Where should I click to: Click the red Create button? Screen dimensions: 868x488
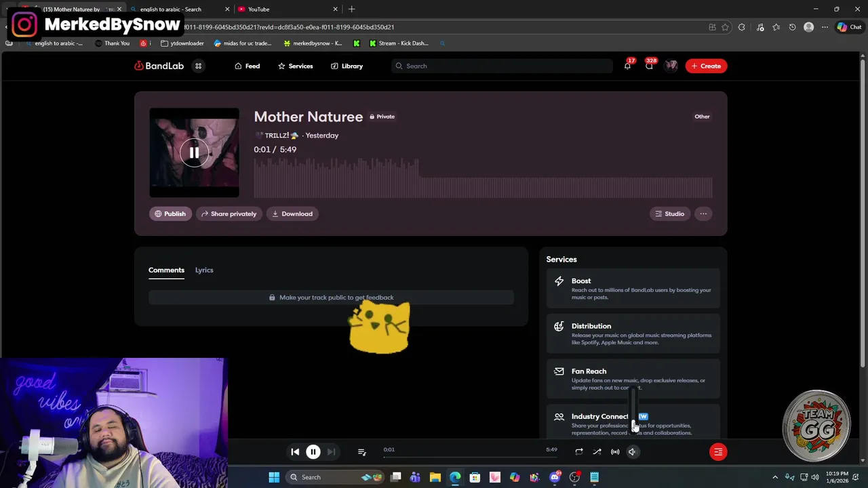(706, 66)
